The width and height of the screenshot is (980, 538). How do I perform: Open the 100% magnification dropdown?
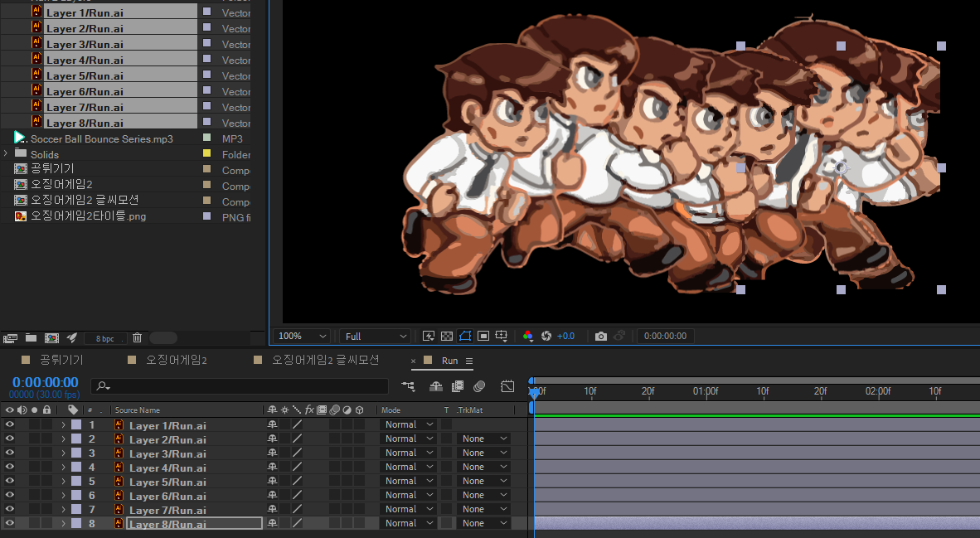click(x=302, y=337)
